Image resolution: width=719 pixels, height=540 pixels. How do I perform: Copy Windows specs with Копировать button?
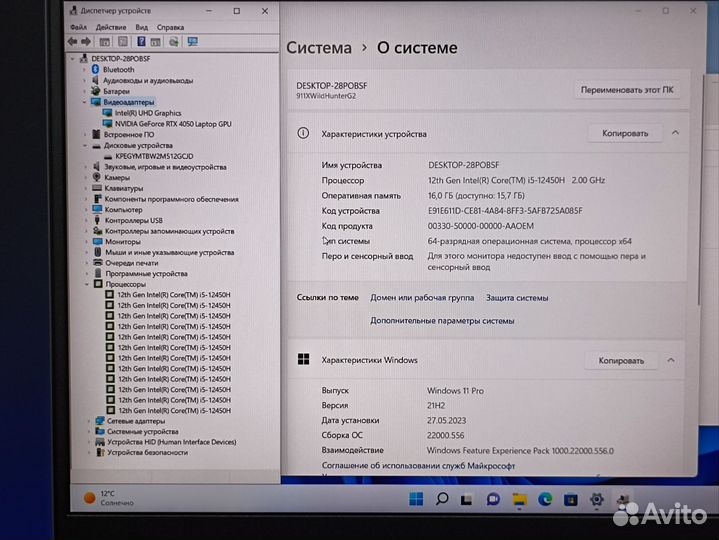coord(621,361)
